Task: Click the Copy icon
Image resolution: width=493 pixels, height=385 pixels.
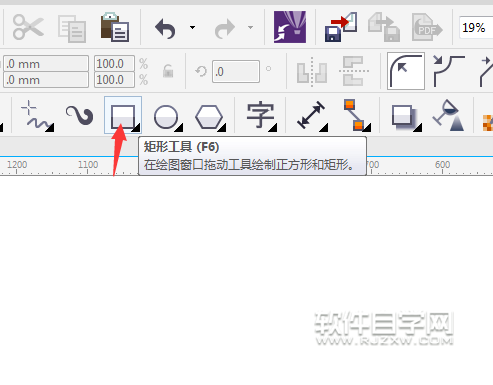Action: [72, 29]
